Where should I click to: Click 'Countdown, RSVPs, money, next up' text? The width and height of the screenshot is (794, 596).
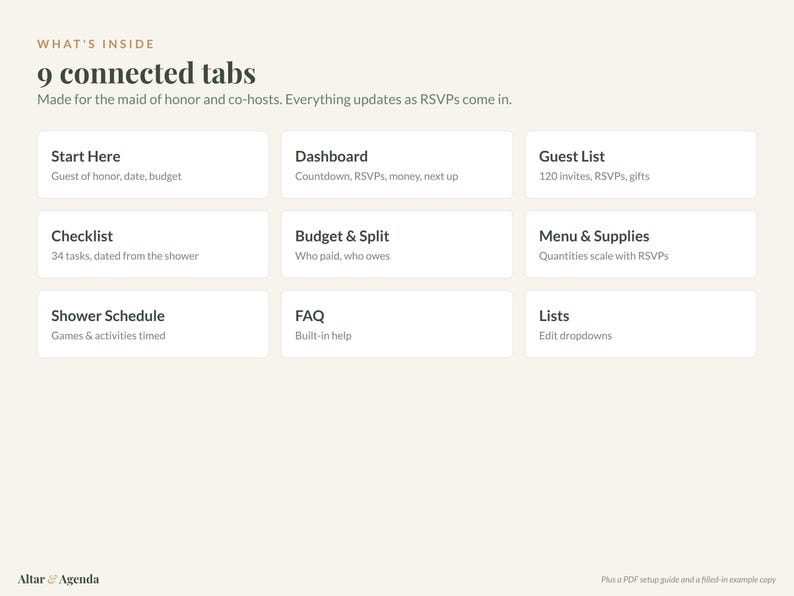[376, 176]
